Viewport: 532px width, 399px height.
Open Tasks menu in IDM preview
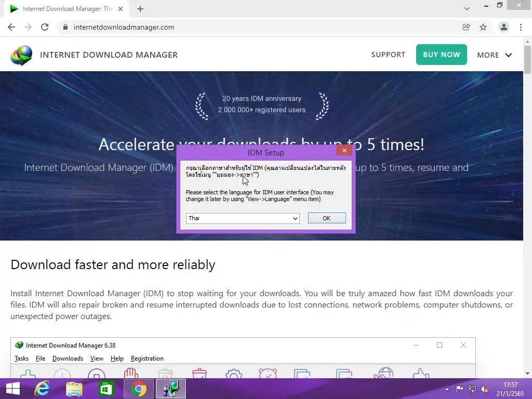[x=22, y=358]
